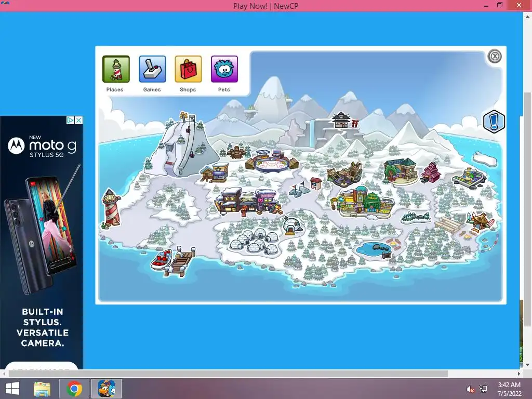Viewport: 532px width, 399px height.
Task: Open the taskbar clock and date
Action: 509,389
